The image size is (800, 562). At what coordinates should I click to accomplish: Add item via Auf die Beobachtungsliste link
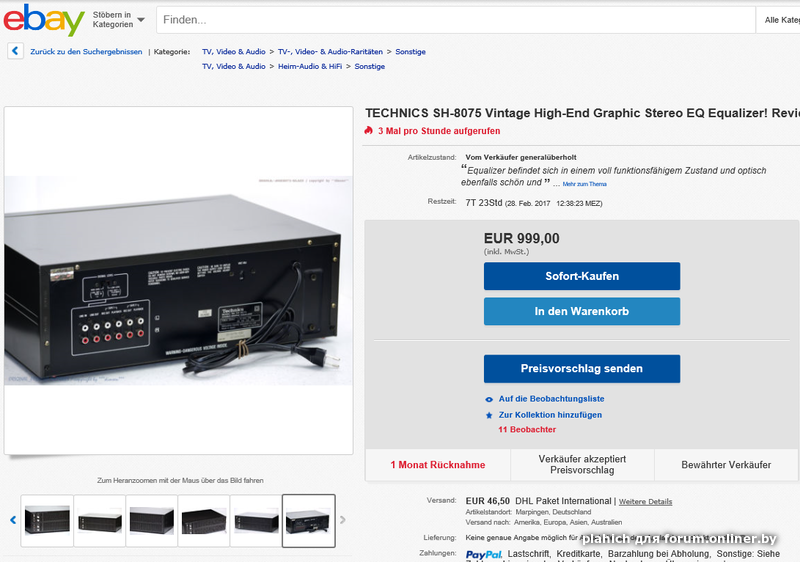[x=551, y=399]
